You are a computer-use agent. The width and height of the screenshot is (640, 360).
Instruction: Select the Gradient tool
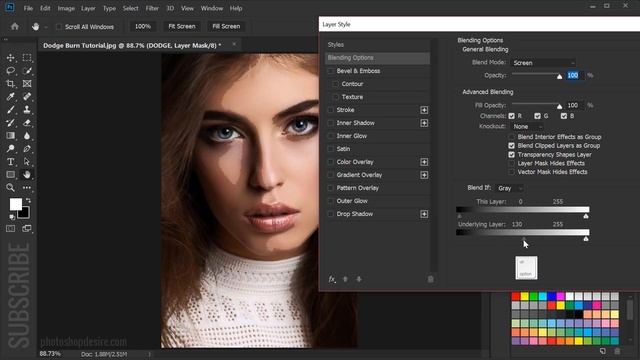(x=11, y=136)
